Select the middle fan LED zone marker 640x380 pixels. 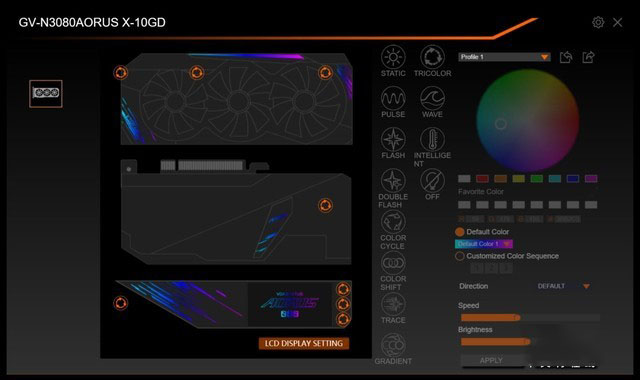tap(197, 73)
